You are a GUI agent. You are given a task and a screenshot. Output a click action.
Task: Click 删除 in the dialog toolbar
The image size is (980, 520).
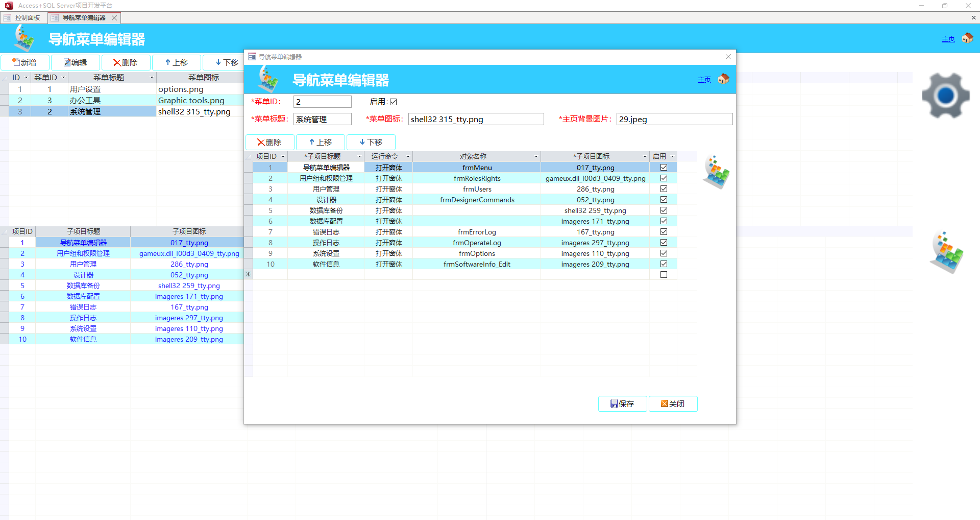pos(270,142)
